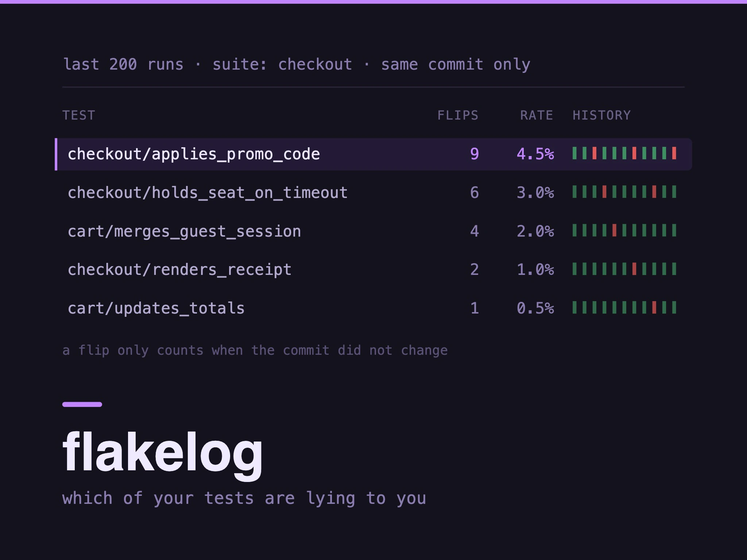Click the history bars for updates_totals
747x560 pixels.
(624, 308)
